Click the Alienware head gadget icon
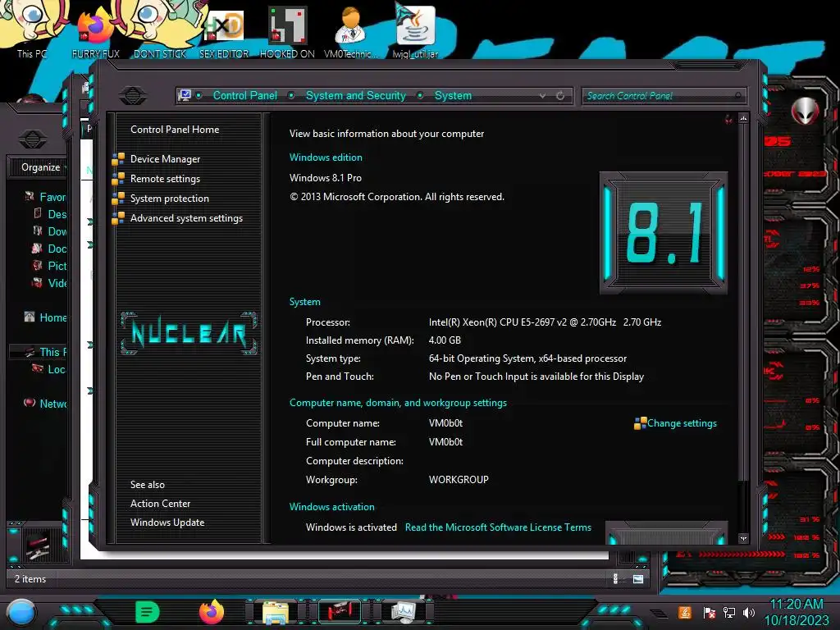This screenshot has height=630, width=840. pyautogui.click(x=806, y=111)
